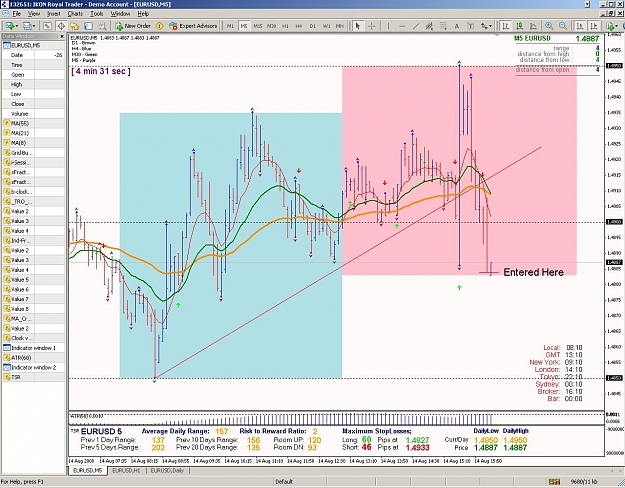Viewport: 625px width, 488px height.
Task: Open the Navigator panel icon
Action: [75, 26]
